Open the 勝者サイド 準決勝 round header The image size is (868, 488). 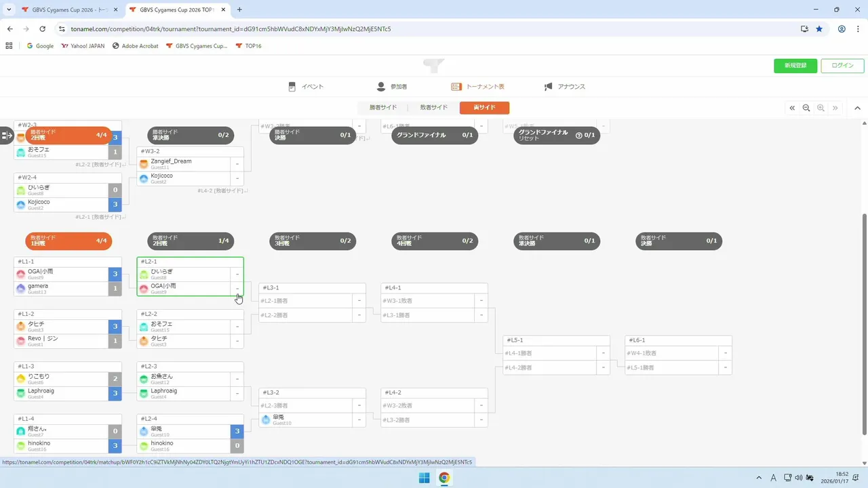tap(191, 136)
